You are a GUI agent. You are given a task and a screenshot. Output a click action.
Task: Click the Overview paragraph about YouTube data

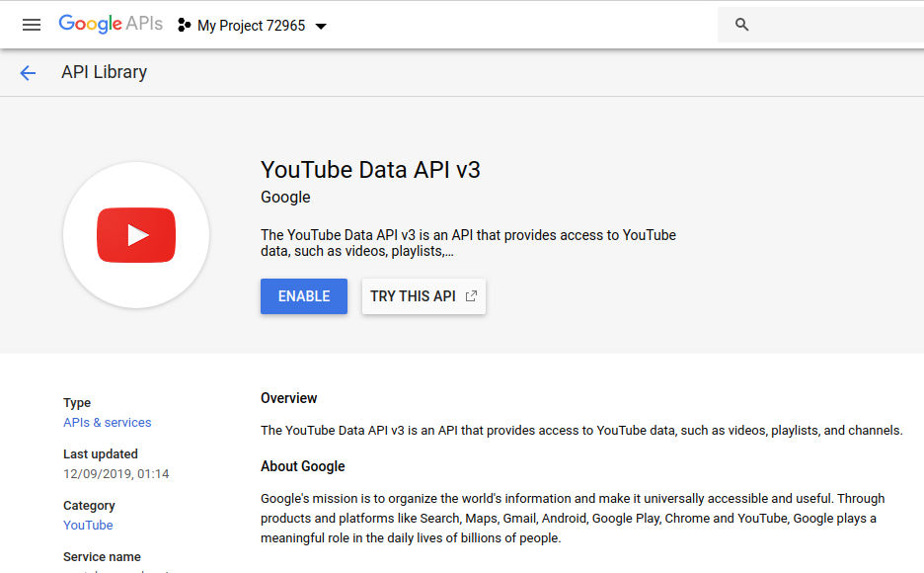click(581, 431)
